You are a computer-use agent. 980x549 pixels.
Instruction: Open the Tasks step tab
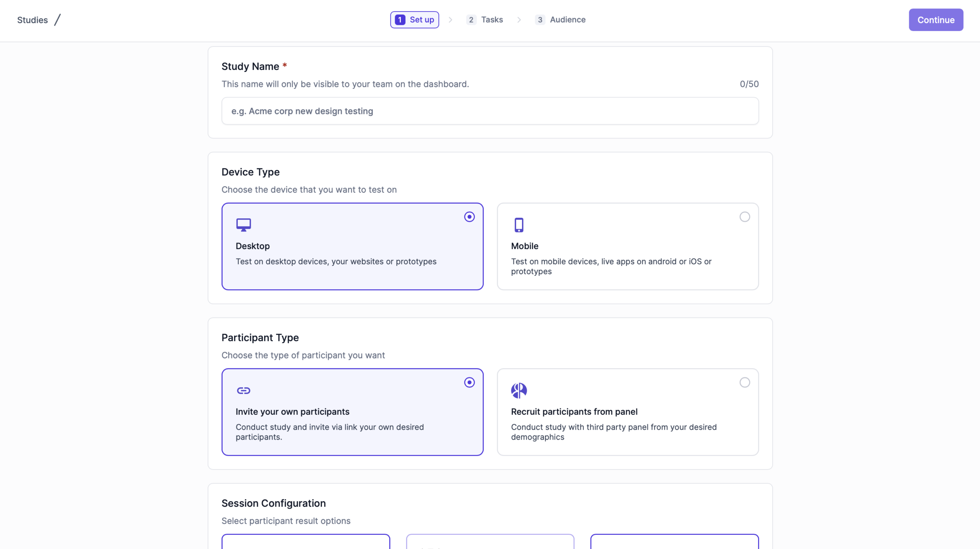tap(492, 20)
